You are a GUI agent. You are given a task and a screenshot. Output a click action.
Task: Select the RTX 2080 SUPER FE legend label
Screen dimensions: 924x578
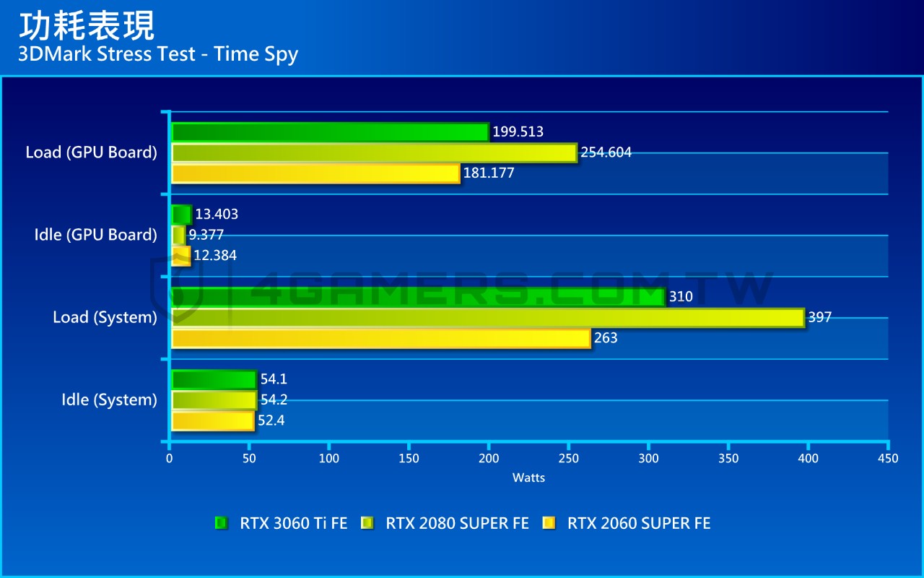(458, 523)
